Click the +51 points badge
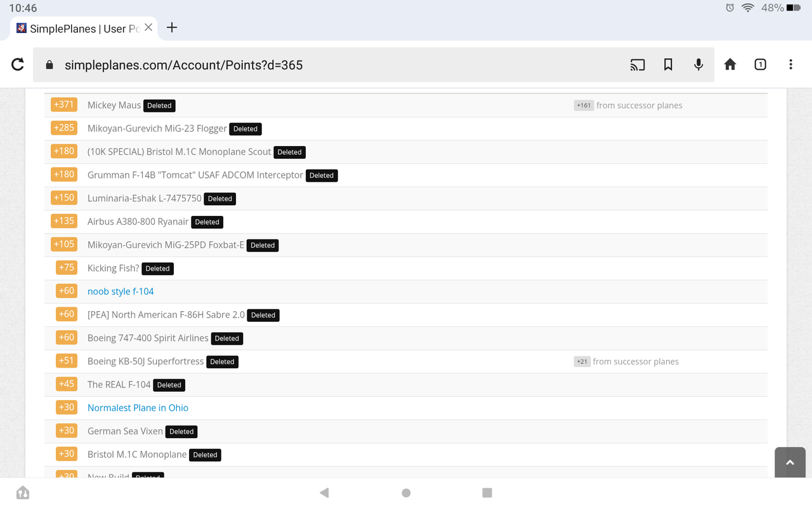This screenshot has height=508, width=812. (67, 361)
